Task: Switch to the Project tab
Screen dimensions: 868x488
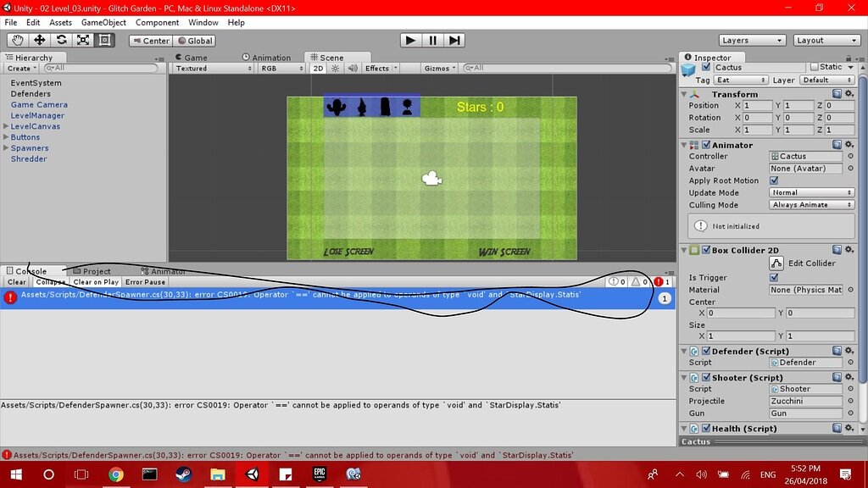Action: [92, 271]
